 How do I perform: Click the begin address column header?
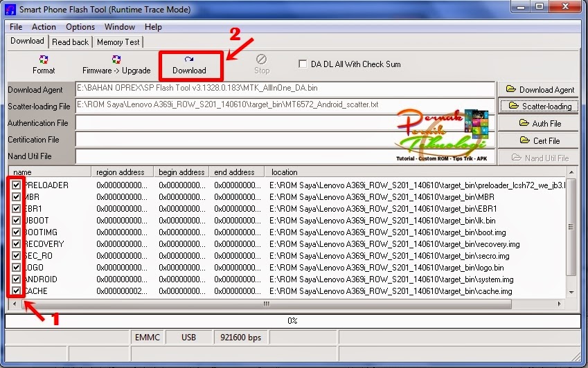pyautogui.click(x=181, y=172)
